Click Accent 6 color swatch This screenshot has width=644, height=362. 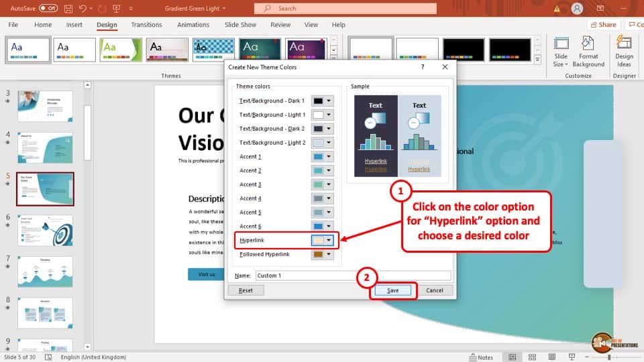[x=318, y=227]
